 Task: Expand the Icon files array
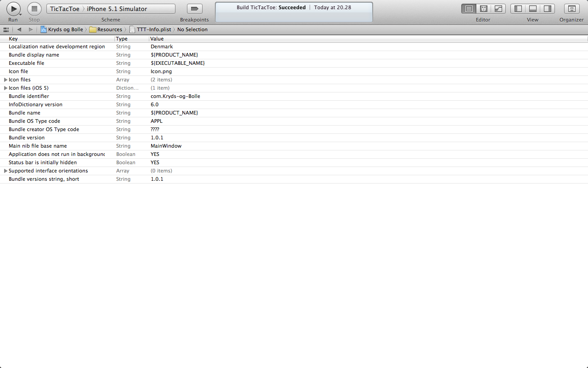pyautogui.click(x=6, y=80)
